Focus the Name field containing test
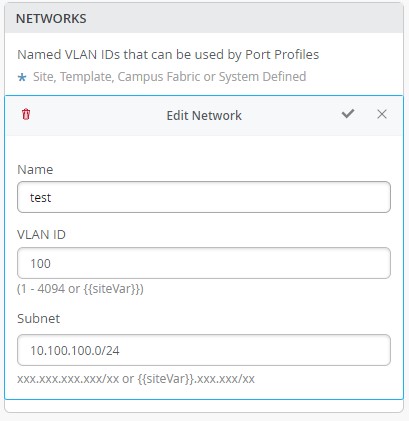 click(x=204, y=197)
